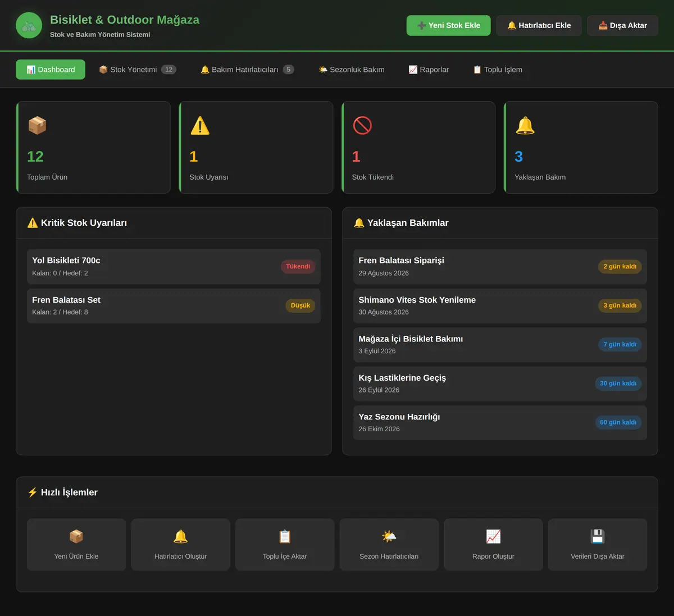Click the sun-cloud icon in Sezon Hatırlatıcıları tile

(x=389, y=536)
